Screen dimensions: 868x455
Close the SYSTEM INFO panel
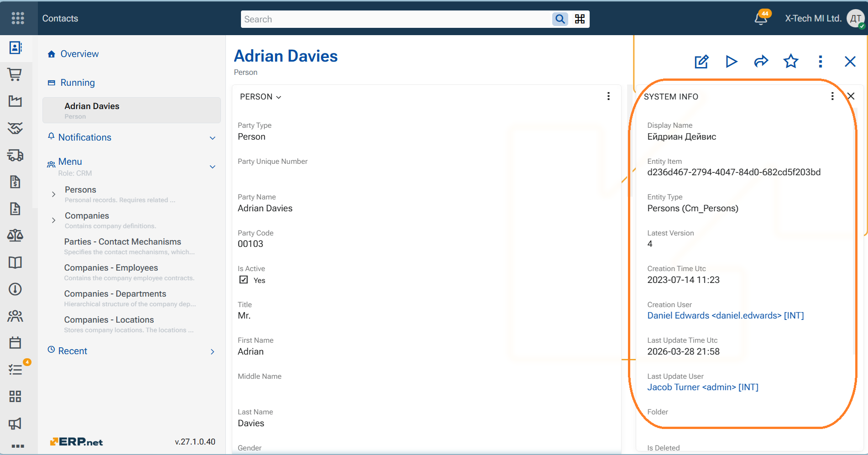851,96
